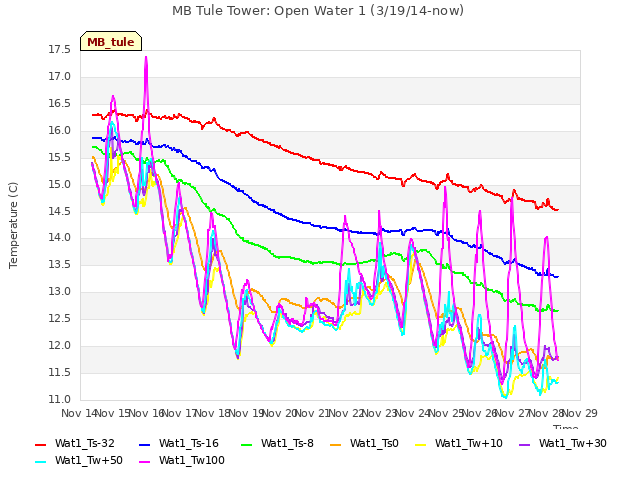Click the 15.0 y-axis tick label
This screenshot has width=640, height=480.
60,184
